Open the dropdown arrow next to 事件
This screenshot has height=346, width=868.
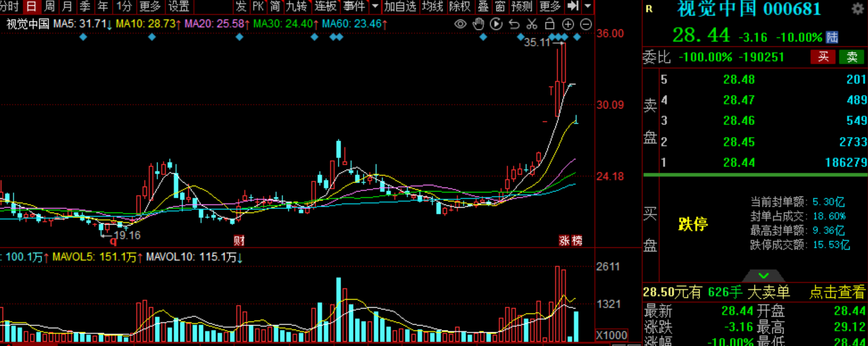[375, 7]
